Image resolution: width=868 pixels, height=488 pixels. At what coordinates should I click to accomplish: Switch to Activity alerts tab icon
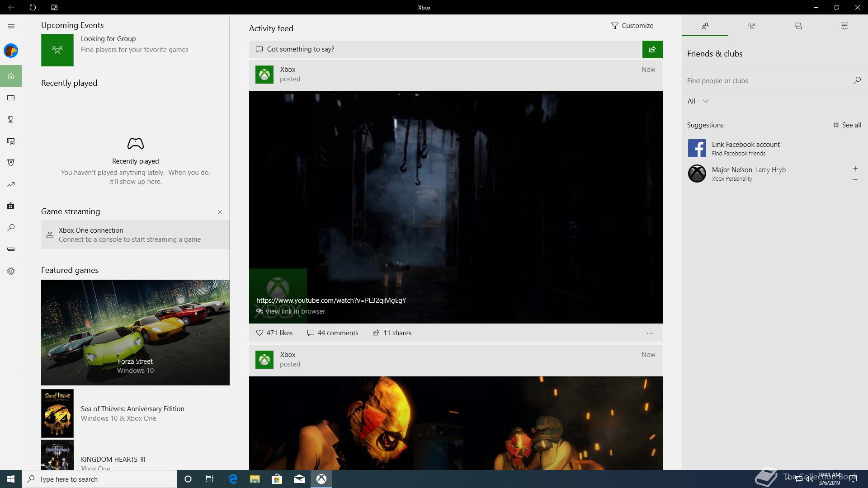click(844, 26)
